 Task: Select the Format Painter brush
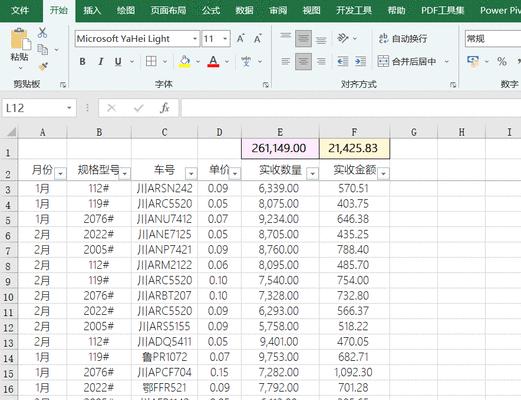click(x=43, y=66)
